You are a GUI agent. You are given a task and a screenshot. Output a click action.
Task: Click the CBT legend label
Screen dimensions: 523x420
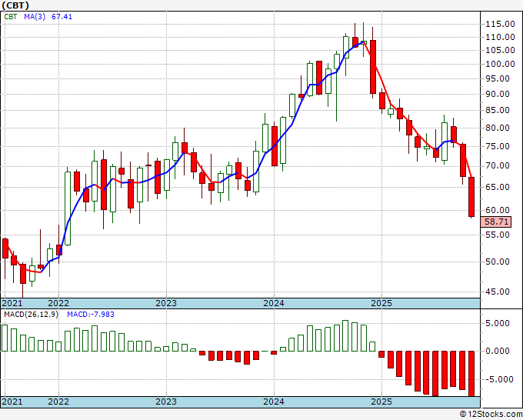(x=10, y=17)
